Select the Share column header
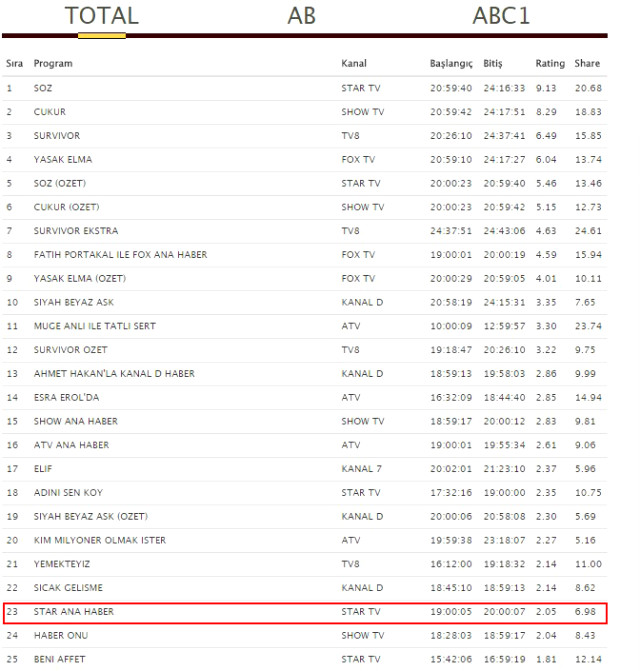 tap(587, 63)
